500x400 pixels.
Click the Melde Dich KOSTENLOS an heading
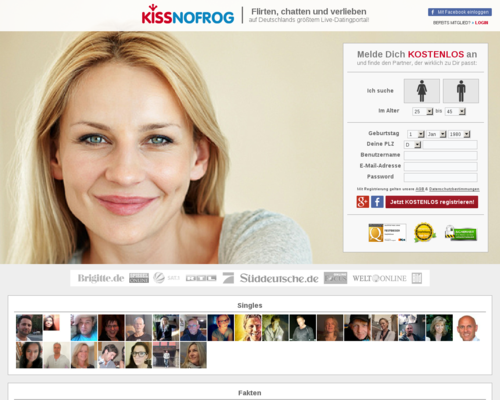[x=417, y=54]
